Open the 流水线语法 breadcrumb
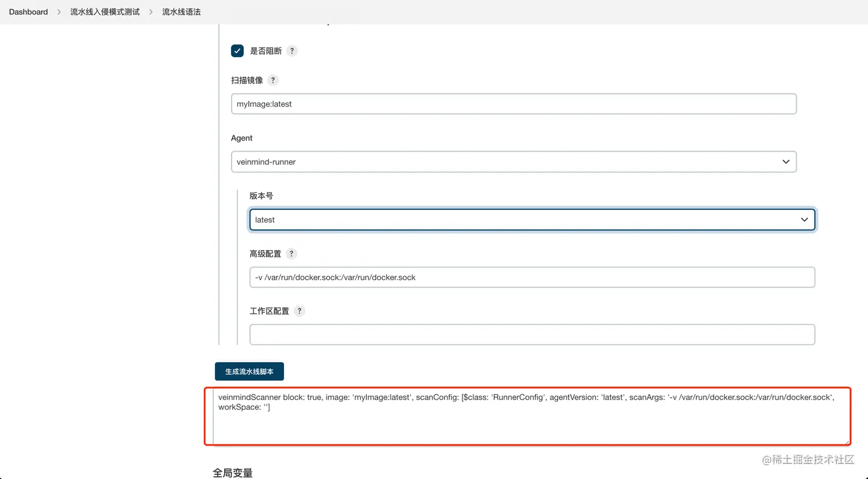The width and height of the screenshot is (868, 479). tap(181, 12)
